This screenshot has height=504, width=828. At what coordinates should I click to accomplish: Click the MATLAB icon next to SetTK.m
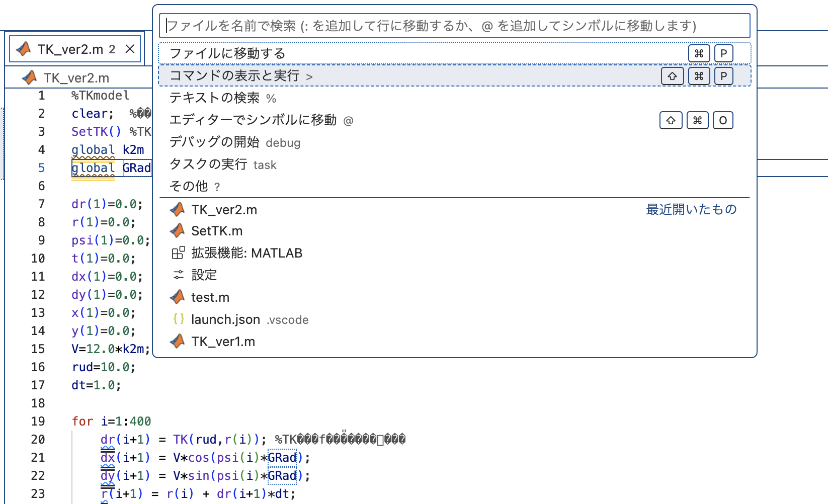coord(177,231)
